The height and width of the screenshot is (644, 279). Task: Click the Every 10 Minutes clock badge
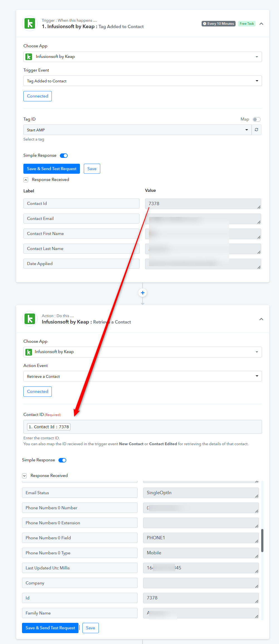click(x=219, y=24)
